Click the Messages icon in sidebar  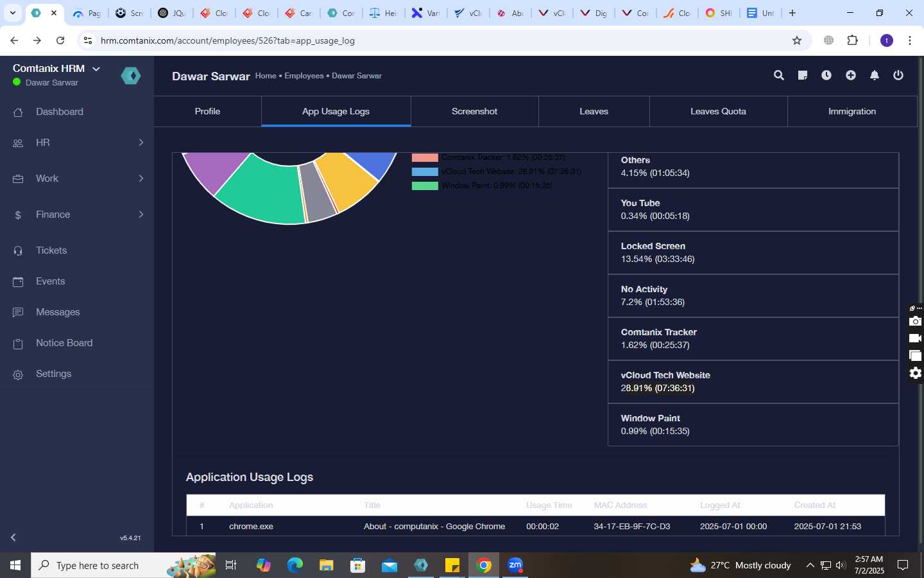point(18,313)
